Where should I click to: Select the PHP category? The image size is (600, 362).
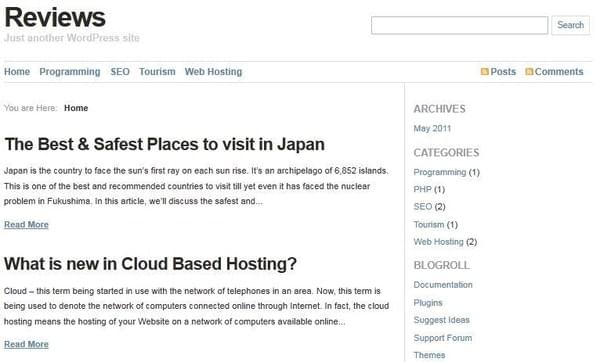click(422, 189)
